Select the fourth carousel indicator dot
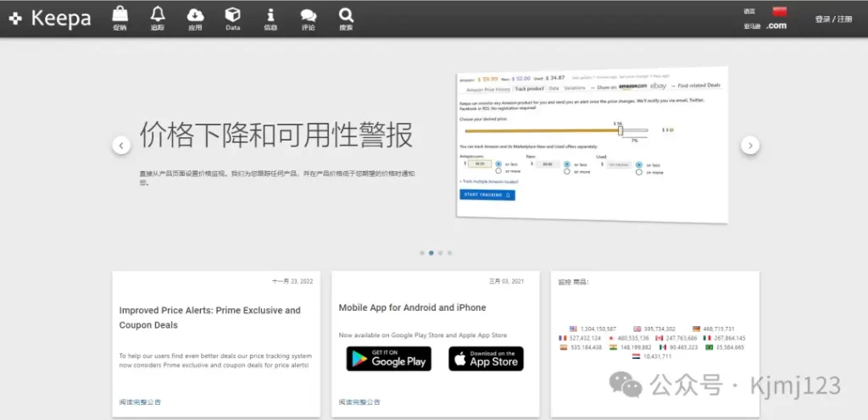Viewport: 868px width, 420px height. point(449,253)
